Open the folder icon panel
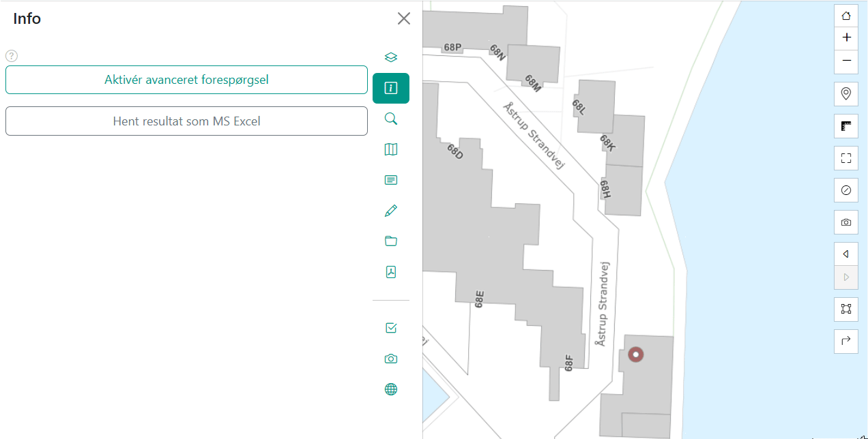The width and height of the screenshot is (868, 439). tap(390, 241)
